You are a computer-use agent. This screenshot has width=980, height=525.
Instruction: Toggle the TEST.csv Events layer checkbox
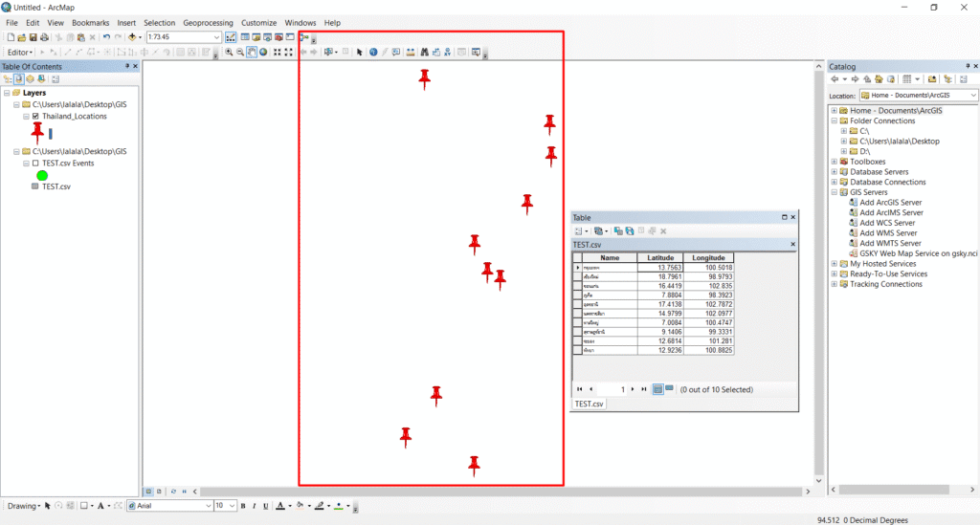click(x=35, y=164)
